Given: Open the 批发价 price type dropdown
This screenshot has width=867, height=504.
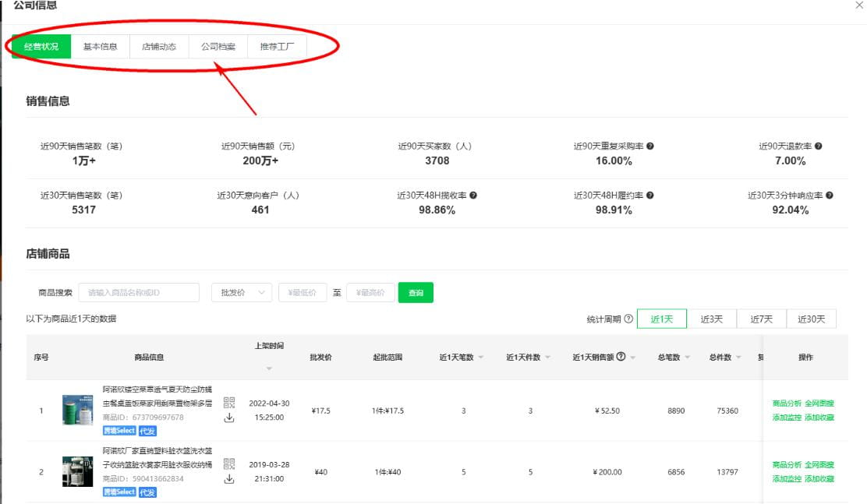Looking at the screenshot, I should pos(241,293).
